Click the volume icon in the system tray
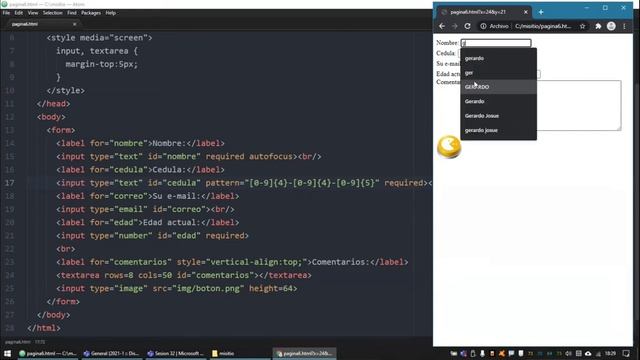This screenshot has height=360, width=640. pos(569,353)
